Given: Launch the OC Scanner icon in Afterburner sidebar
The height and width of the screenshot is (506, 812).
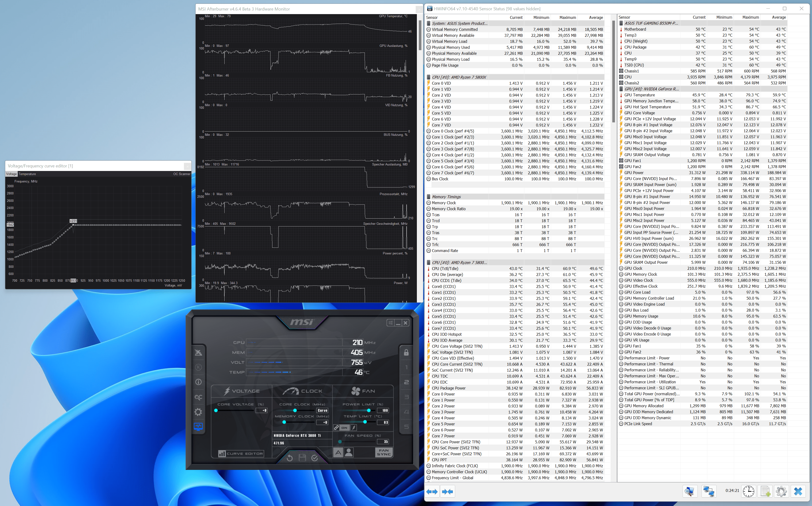Looking at the screenshot, I should click(198, 397).
